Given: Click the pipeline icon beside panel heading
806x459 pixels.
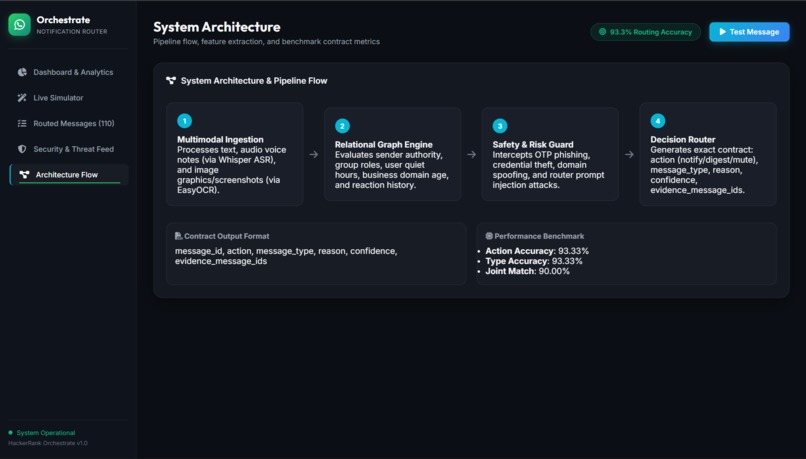Looking at the screenshot, I should [171, 81].
